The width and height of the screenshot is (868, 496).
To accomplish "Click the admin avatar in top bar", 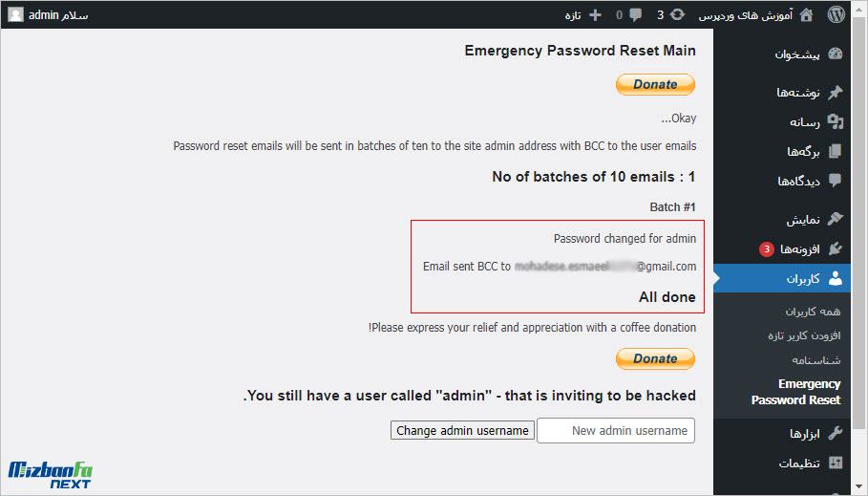I will (x=15, y=15).
